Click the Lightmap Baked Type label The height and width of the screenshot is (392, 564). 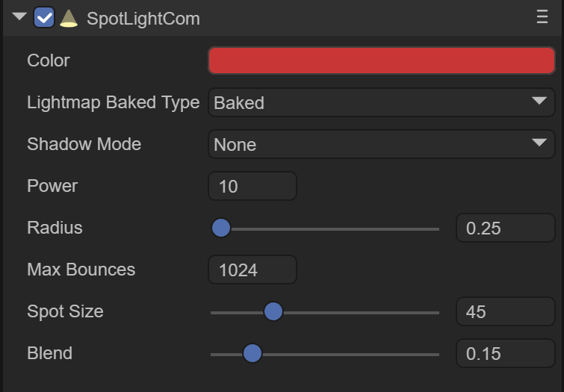tap(113, 102)
